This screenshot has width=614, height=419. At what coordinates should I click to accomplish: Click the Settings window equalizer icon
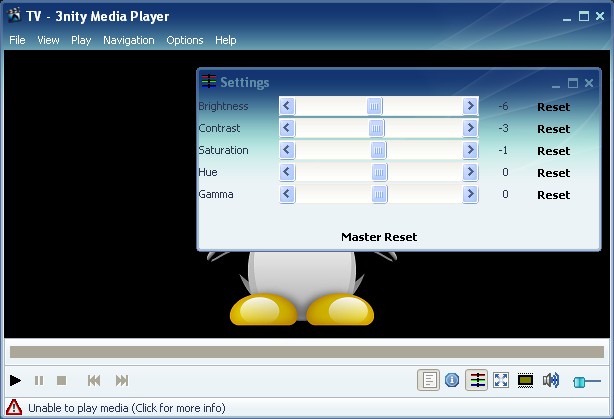point(209,81)
